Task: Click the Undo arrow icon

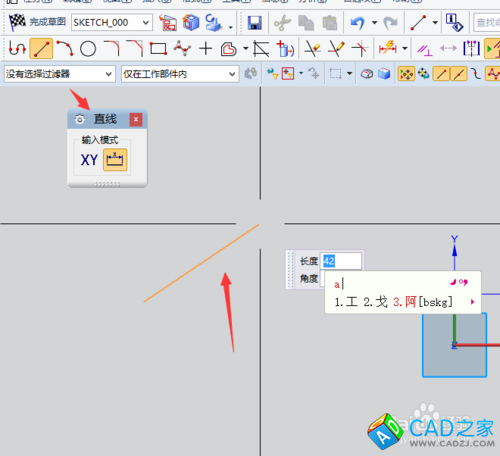Action: tap(358, 23)
